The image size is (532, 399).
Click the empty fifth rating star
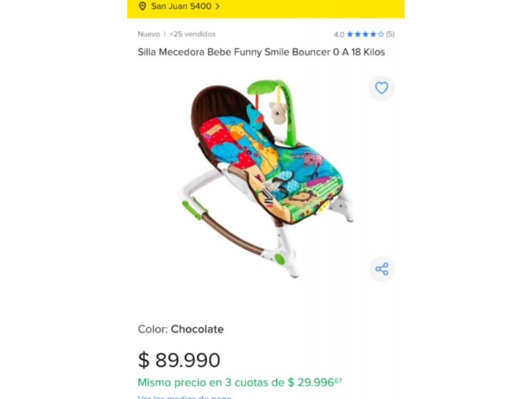[381, 34]
